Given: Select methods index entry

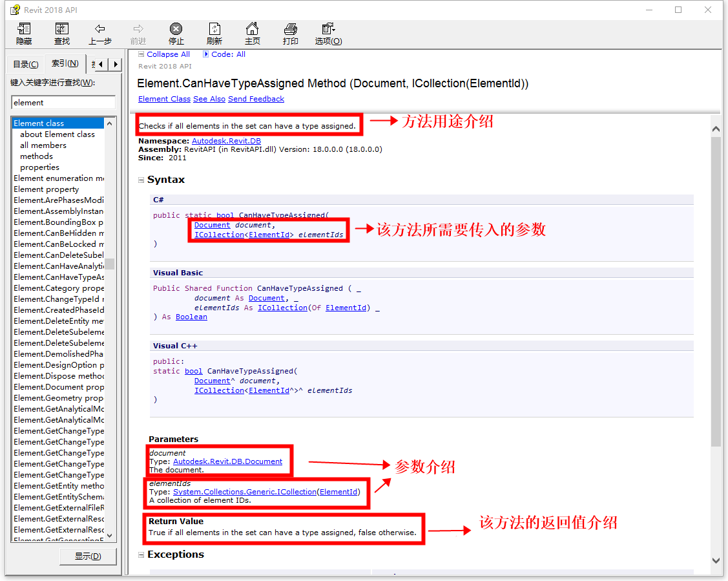Looking at the screenshot, I should click(36, 156).
